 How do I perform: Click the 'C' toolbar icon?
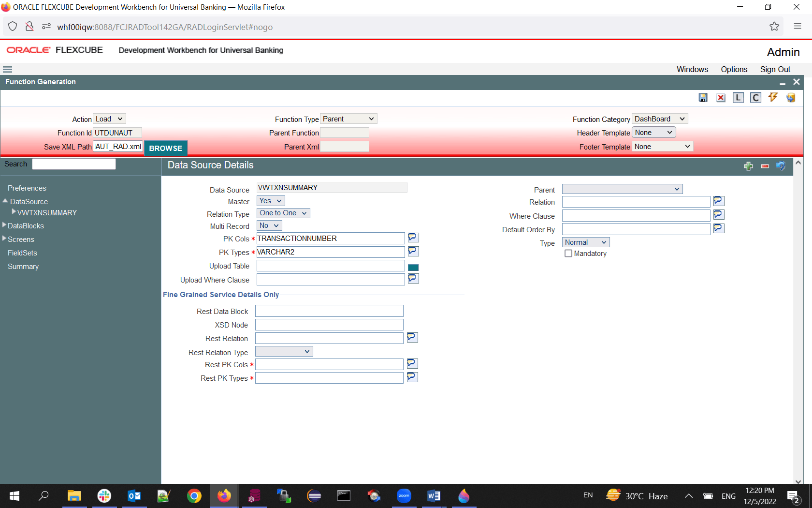[x=755, y=98]
